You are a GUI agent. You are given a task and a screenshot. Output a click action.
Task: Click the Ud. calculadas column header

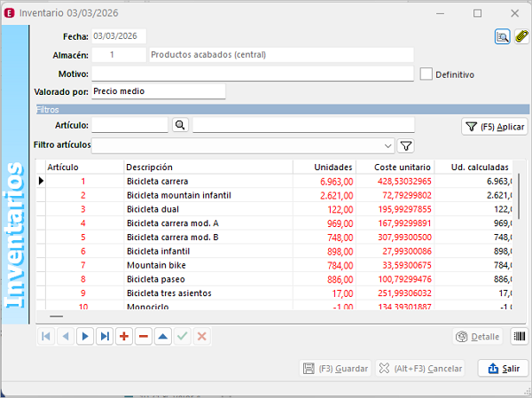(473, 168)
